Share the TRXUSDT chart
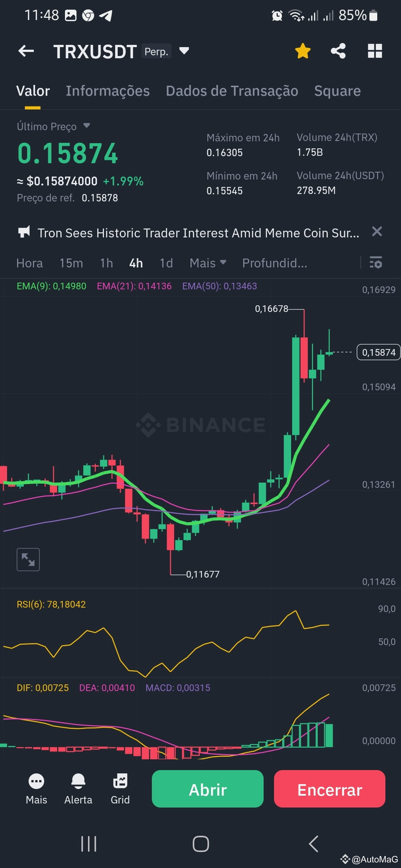This screenshot has width=401, height=868. click(x=338, y=51)
